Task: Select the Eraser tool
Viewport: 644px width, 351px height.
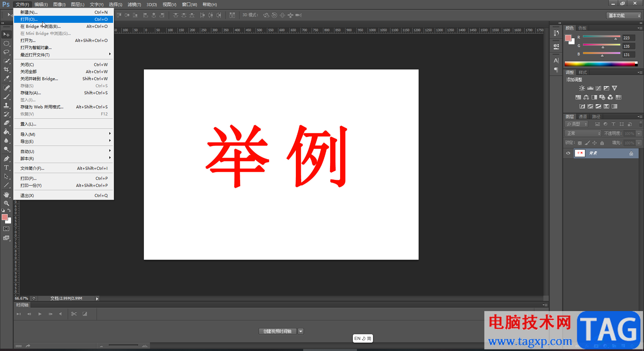Action: [x=6, y=123]
